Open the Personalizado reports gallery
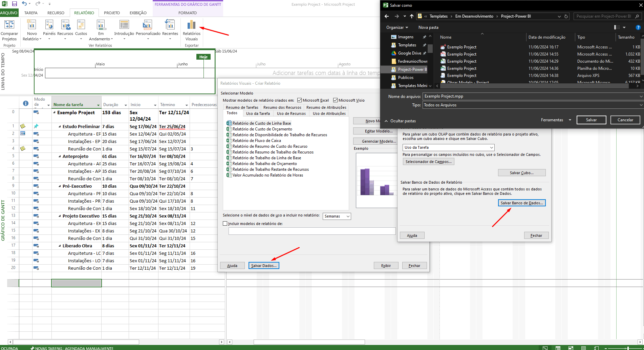 tap(148, 30)
